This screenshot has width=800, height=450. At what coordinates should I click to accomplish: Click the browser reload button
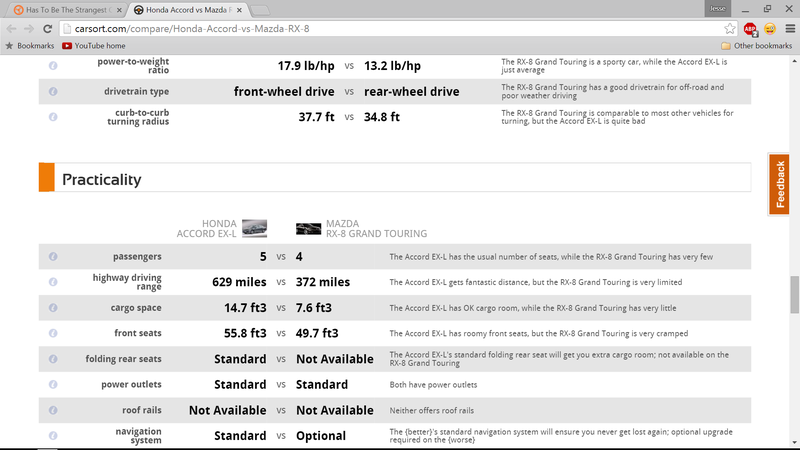point(47,29)
